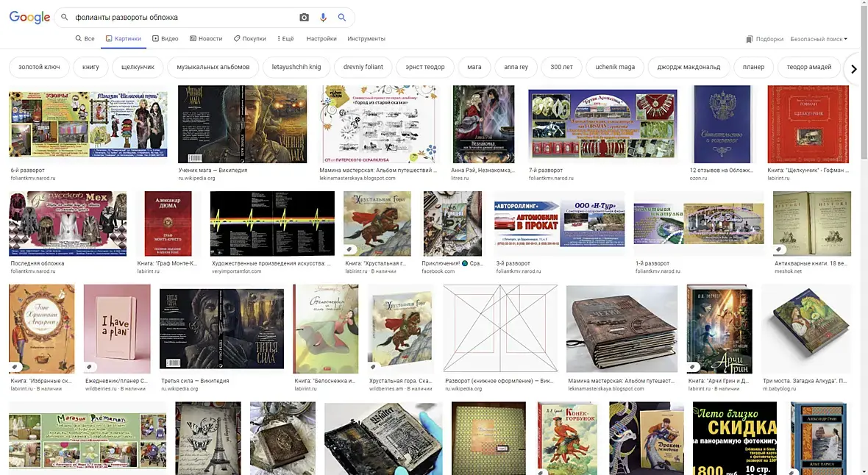Open the Ещё more options menu
Image resolution: width=868 pixels, height=475 pixels.
click(x=285, y=39)
